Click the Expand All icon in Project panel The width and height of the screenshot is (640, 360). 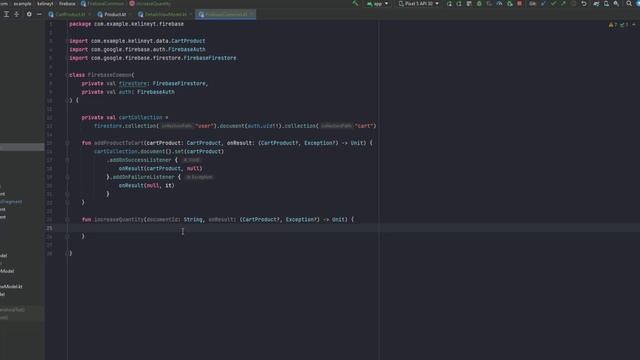tap(6, 14)
